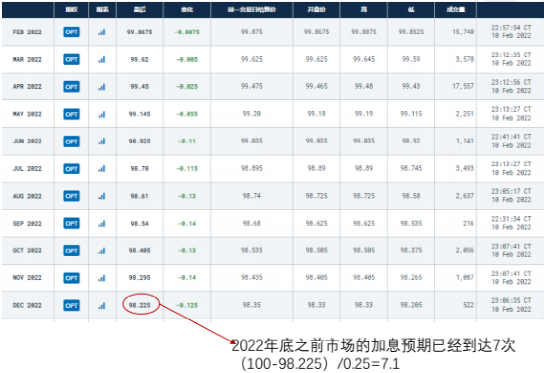This screenshot has width=544, height=373.
Task: Open the chart icon for MAY 2022
Action: [102, 114]
